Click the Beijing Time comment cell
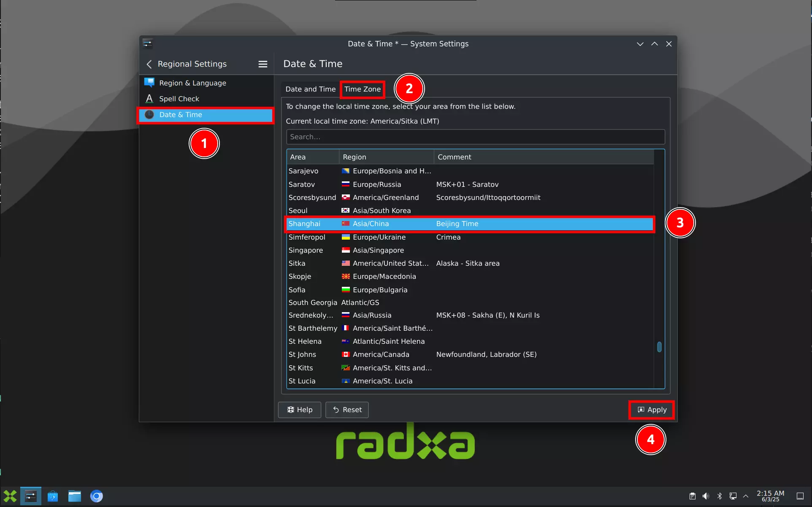Image resolution: width=812 pixels, height=507 pixels. (457, 224)
